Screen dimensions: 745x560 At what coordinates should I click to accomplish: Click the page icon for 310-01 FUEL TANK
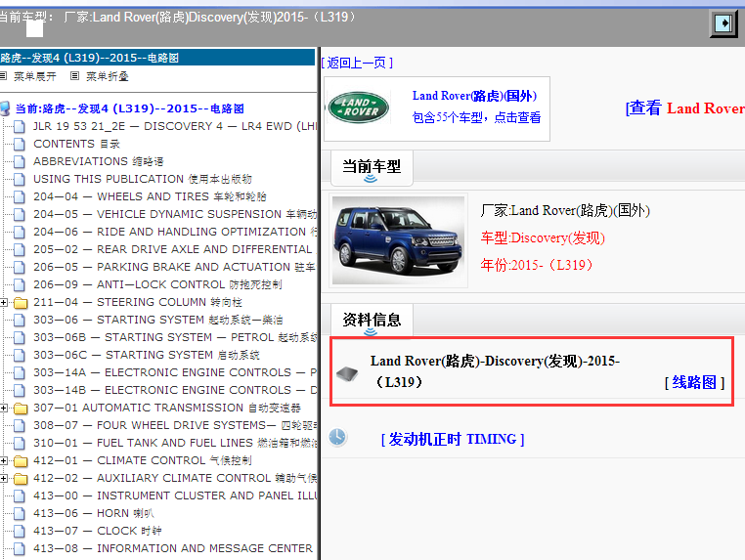click(x=20, y=443)
